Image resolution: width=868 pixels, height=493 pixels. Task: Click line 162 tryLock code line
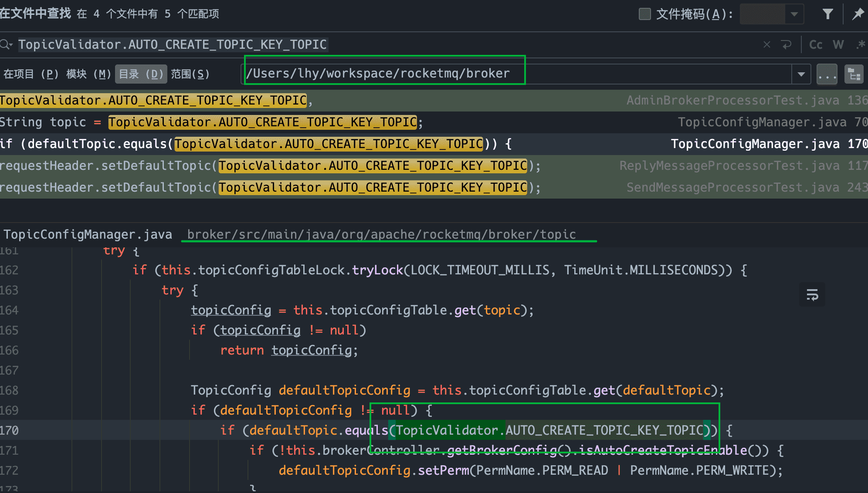[x=440, y=270]
